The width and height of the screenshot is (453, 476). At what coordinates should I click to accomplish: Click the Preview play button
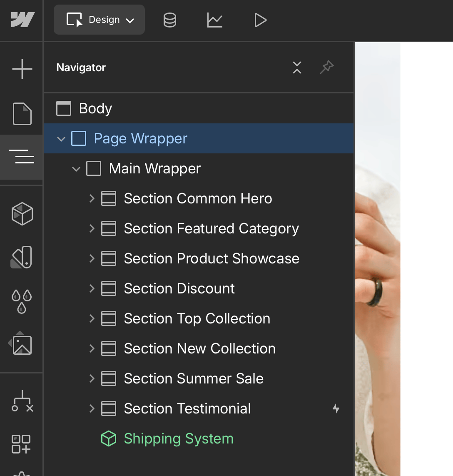260,20
